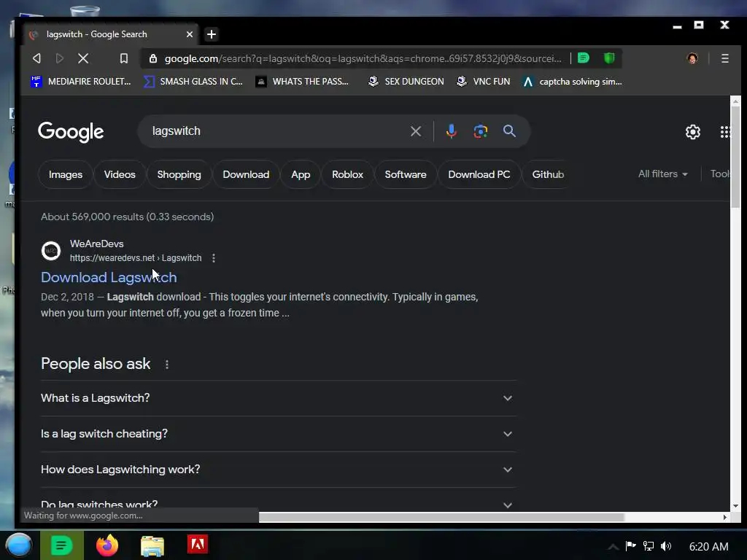Open the Download Lagswitch result link
Image resolution: width=747 pixels, height=560 pixels.
click(x=109, y=278)
